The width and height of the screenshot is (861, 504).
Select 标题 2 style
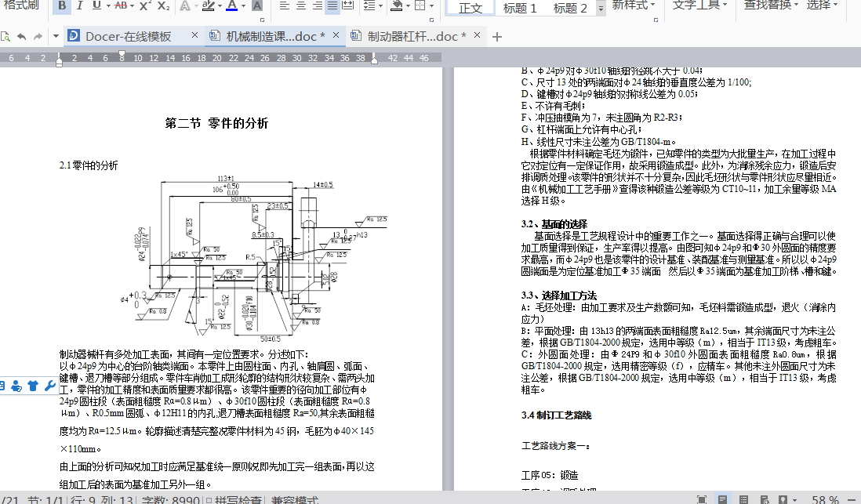570,8
